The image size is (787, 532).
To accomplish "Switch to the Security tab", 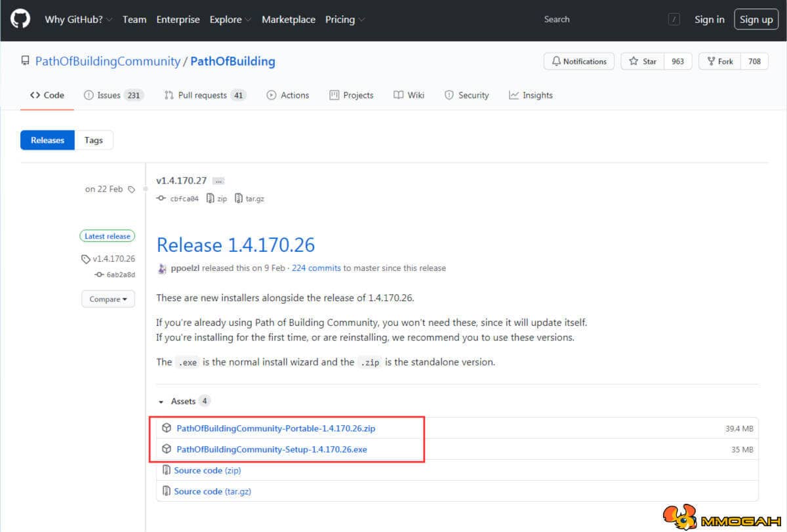I will (467, 95).
